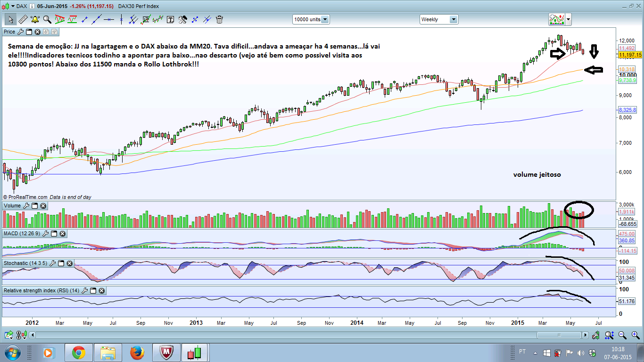
Task: Select the line segment drawing tool
Action: 85,19
